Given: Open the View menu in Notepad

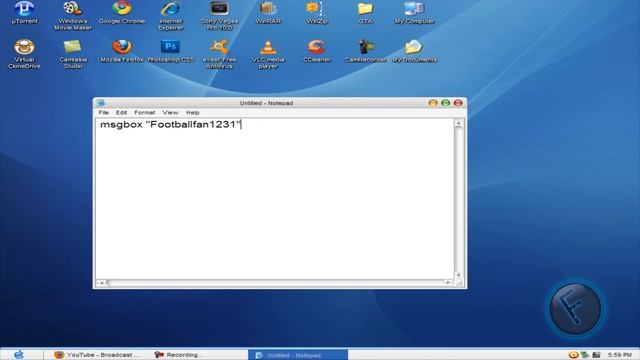Looking at the screenshot, I should coord(170,112).
